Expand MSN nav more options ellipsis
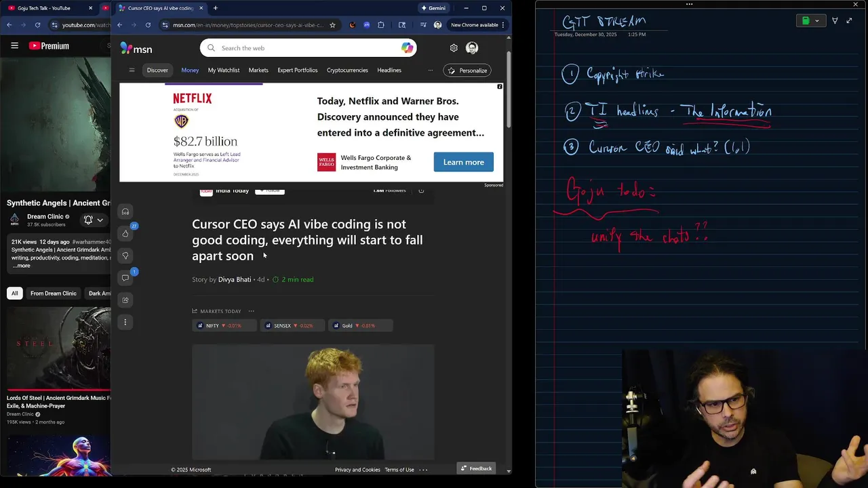868x488 pixels. click(430, 70)
